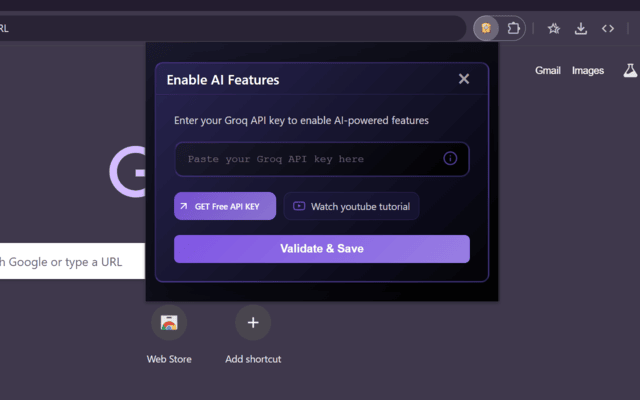Open the Gmail link
The width and height of the screenshot is (640, 400).
click(548, 71)
